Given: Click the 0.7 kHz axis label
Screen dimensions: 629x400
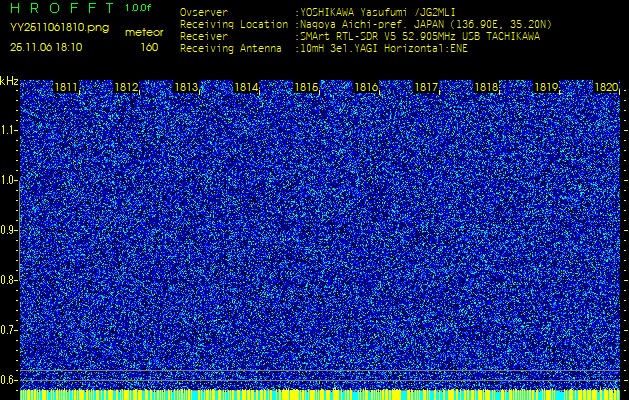Looking at the screenshot, I should coord(9,329).
